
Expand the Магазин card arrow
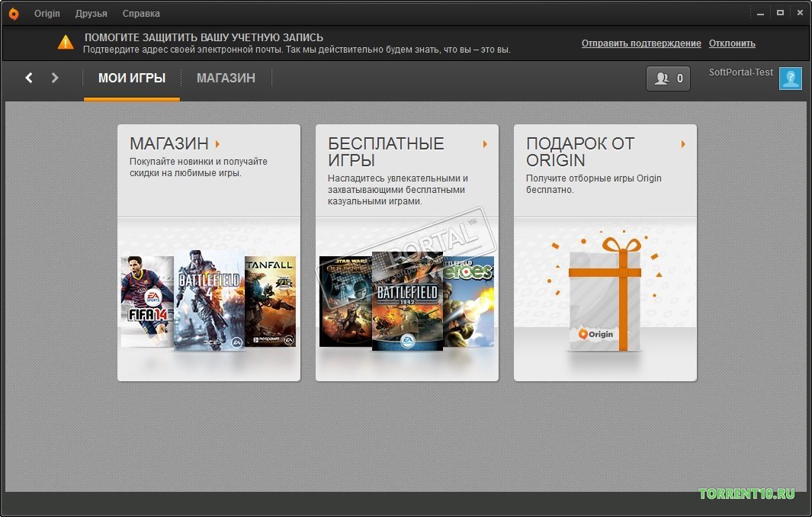click(217, 143)
